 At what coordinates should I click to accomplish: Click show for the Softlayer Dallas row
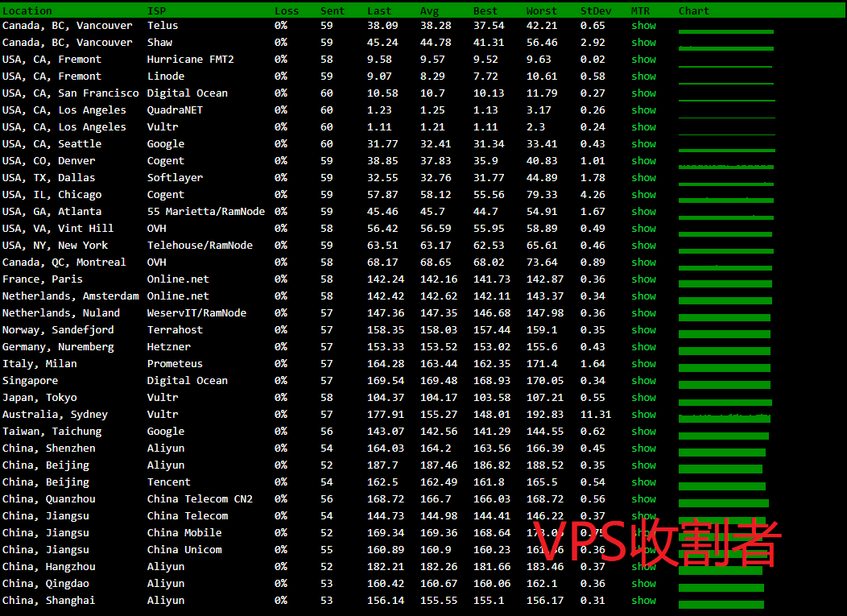643,178
